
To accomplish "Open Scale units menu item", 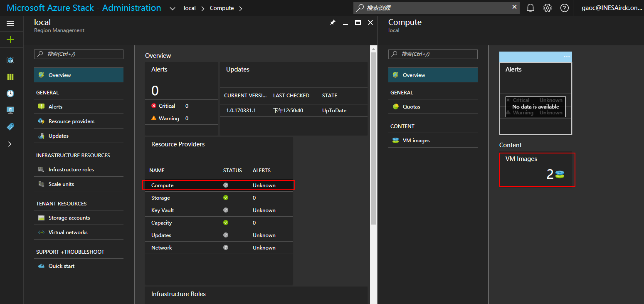I will tap(79, 184).
